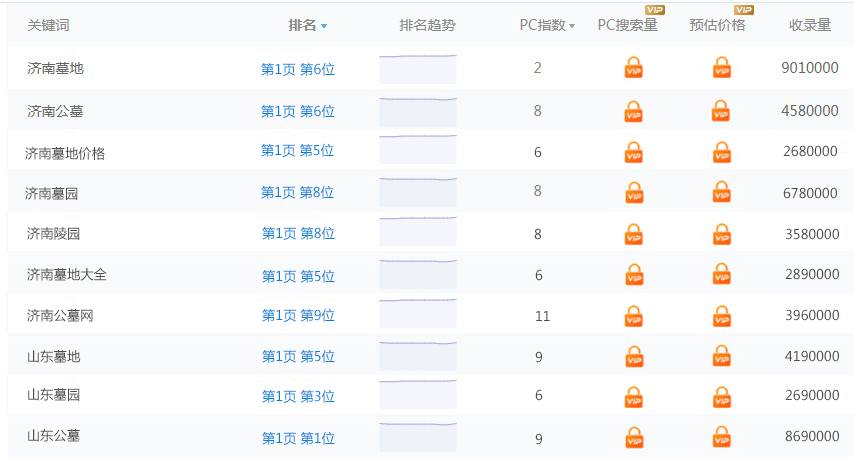Click the keyword 济南陵园
Screen dimensions: 854x457
53,234
